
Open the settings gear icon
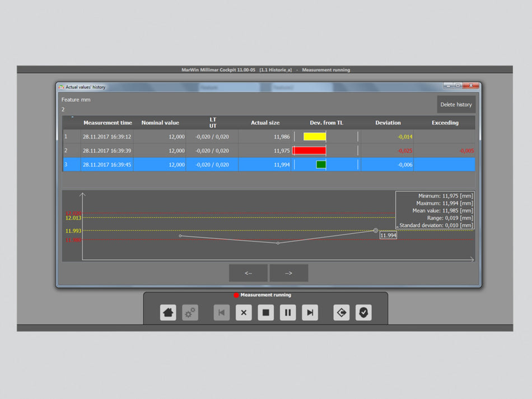(189, 313)
